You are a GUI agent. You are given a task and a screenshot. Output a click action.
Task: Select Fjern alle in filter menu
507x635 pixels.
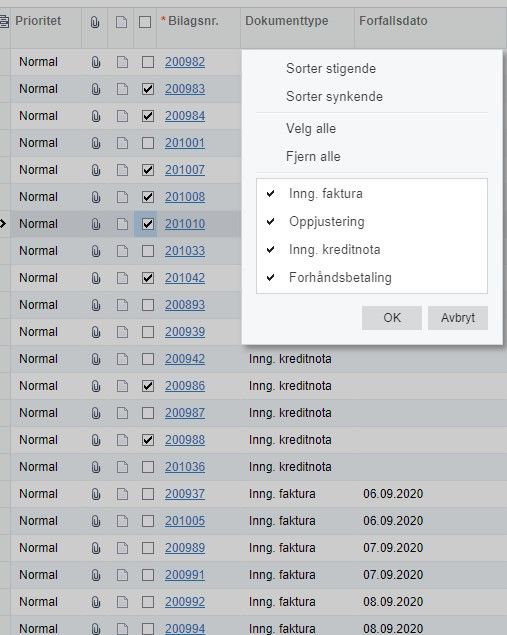tap(313, 156)
